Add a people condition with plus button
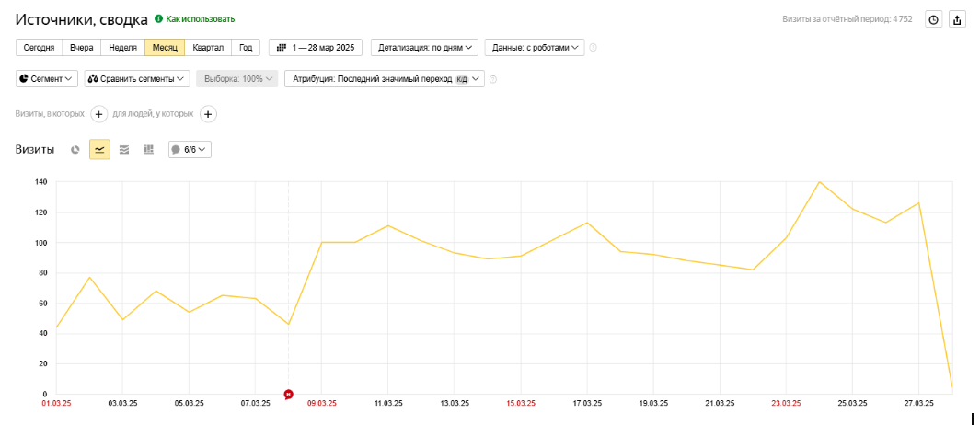The height and width of the screenshot is (425, 980). click(209, 114)
